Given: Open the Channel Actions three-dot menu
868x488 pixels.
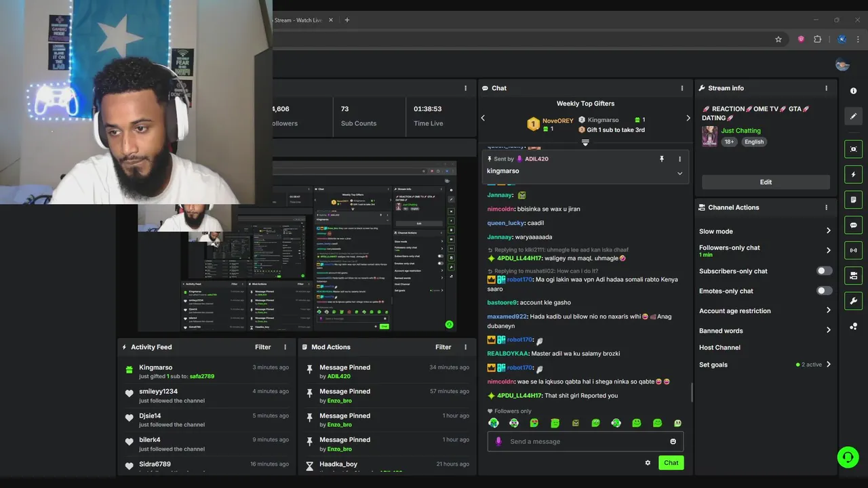Looking at the screenshot, I should tap(826, 207).
